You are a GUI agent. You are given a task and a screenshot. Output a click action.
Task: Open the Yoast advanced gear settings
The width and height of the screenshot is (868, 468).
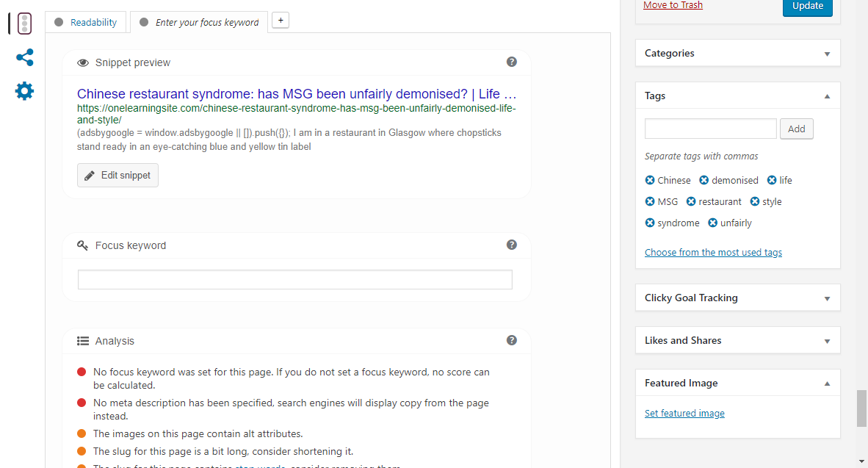(24, 91)
